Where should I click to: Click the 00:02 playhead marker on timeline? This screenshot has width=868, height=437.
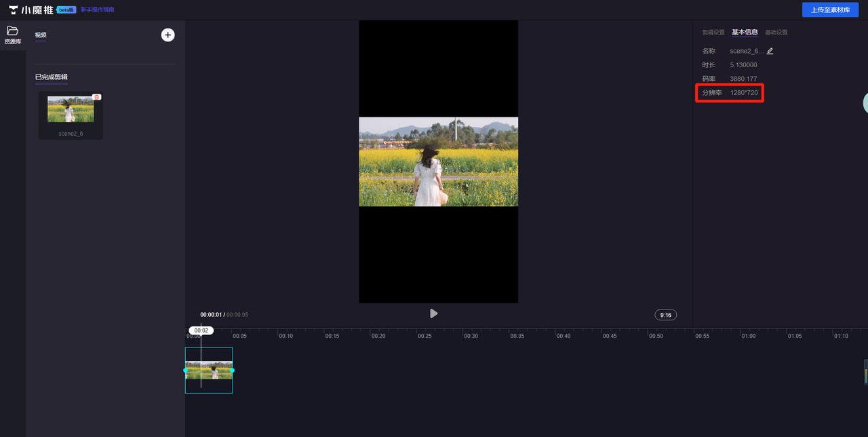[x=201, y=330]
